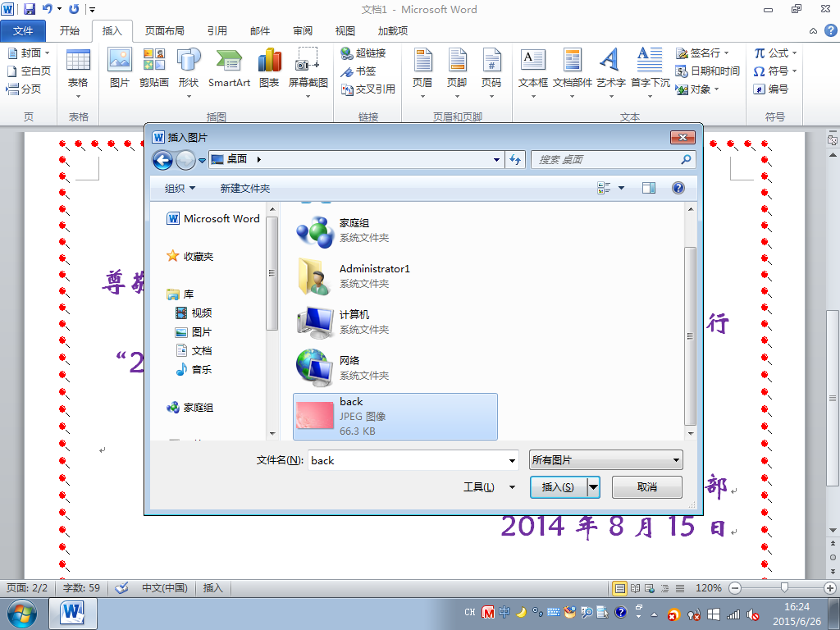Viewport: 840px width, 630px height.
Task: Click the 封面 cover page button
Action: click(29, 53)
